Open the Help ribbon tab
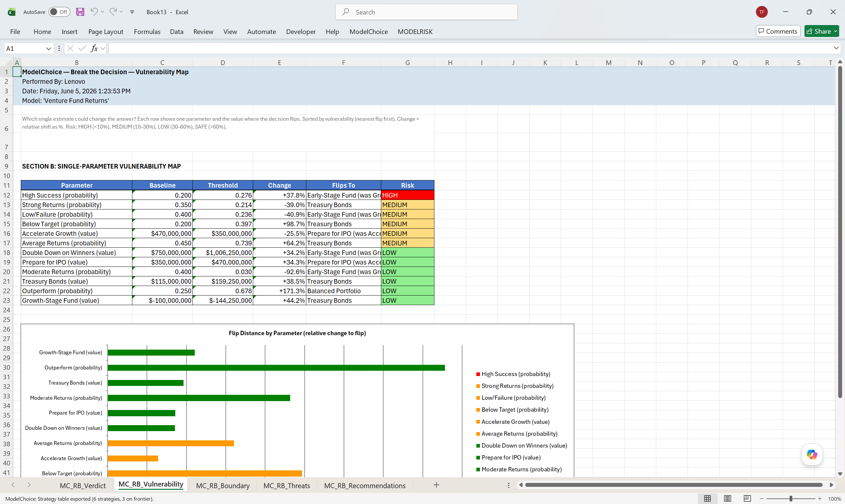The image size is (845, 504). [x=332, y=32]
